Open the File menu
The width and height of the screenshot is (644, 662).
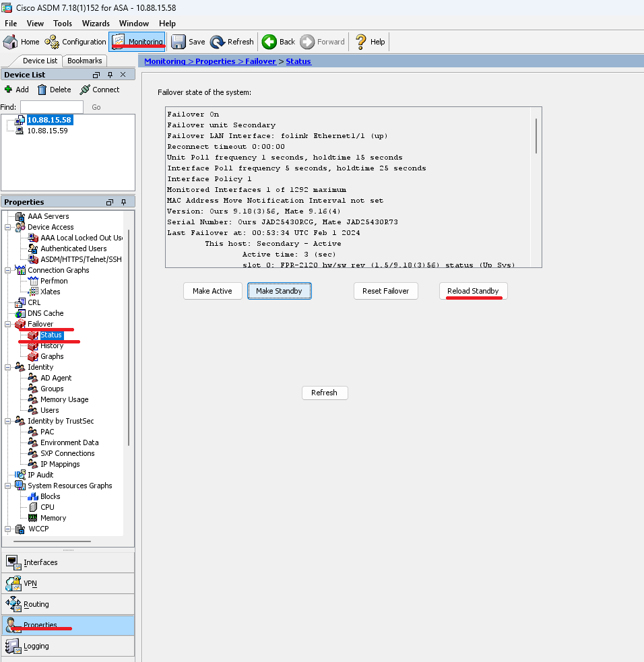point(11,24)
